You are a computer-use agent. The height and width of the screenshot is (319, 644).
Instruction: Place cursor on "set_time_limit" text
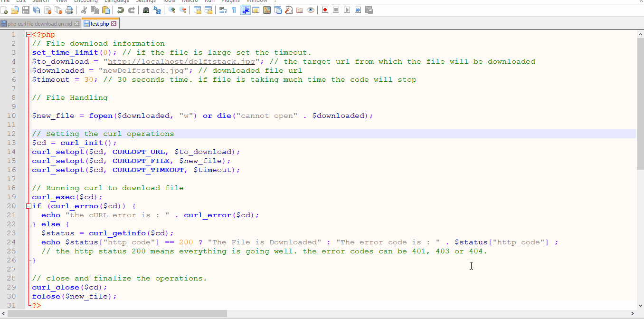click(x=65, y=52)
